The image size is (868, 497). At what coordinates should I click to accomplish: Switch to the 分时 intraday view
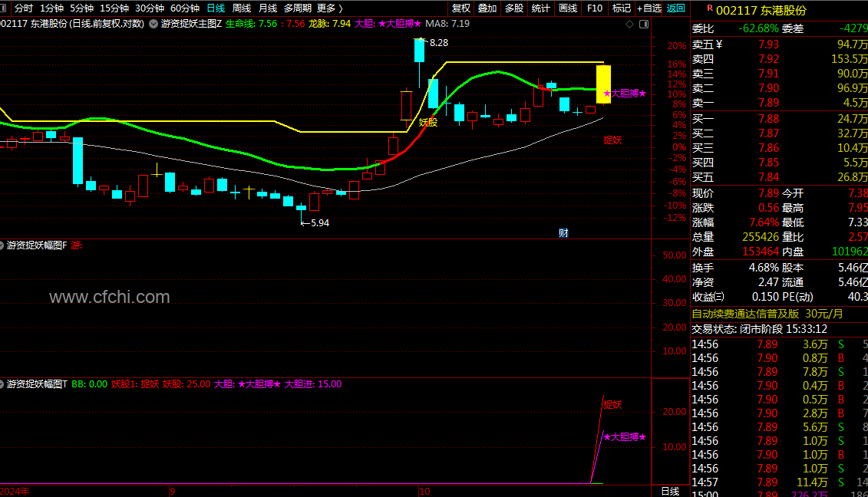[23, 8]
